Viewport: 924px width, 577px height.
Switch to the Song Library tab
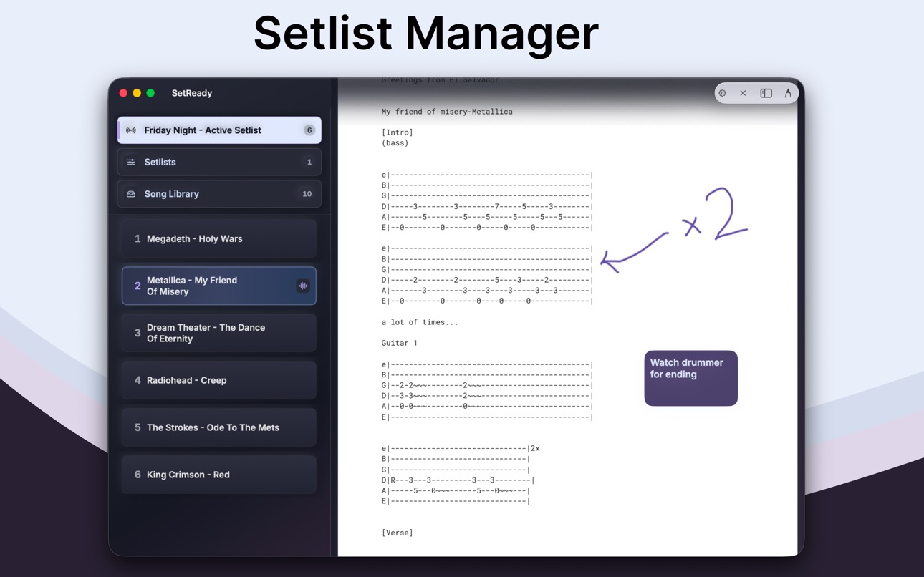click(219, 194)
